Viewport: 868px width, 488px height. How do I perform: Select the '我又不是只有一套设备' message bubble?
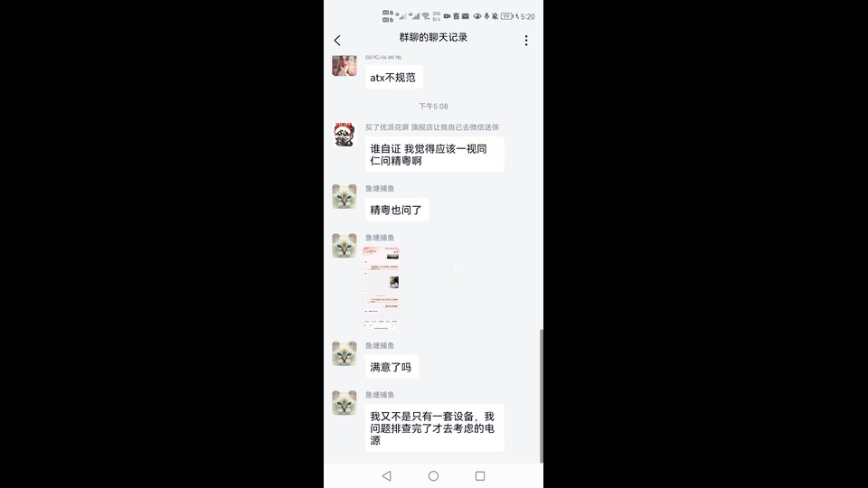[435, 428]
